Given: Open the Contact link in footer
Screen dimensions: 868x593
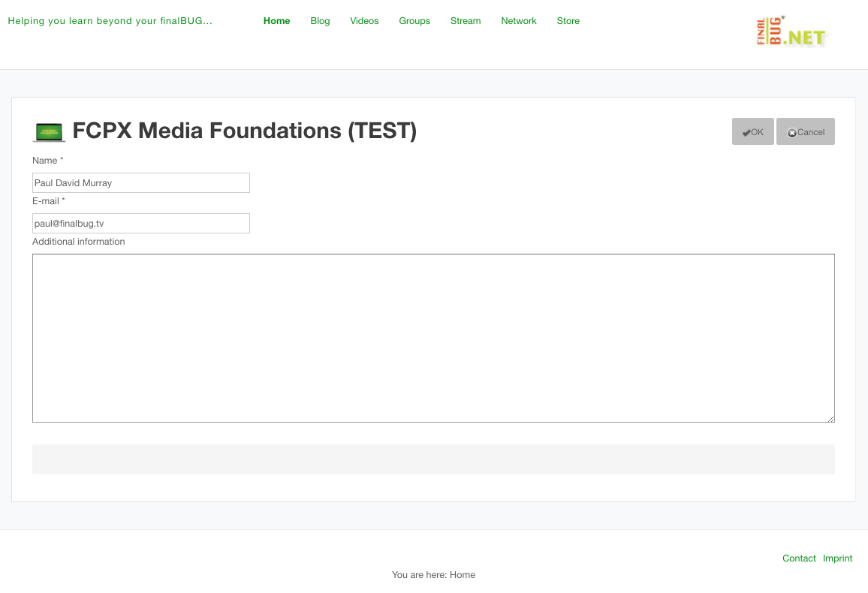Looking at the screenshot, I should pos(799,558).
